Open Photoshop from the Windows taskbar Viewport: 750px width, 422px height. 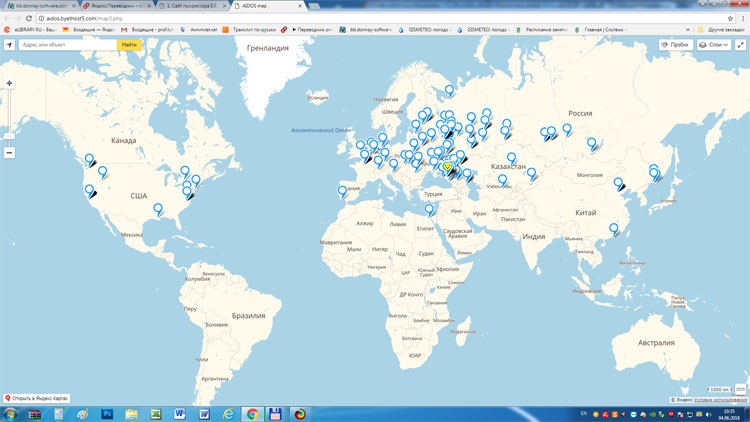pyautogui.click(x=107, y=413)
